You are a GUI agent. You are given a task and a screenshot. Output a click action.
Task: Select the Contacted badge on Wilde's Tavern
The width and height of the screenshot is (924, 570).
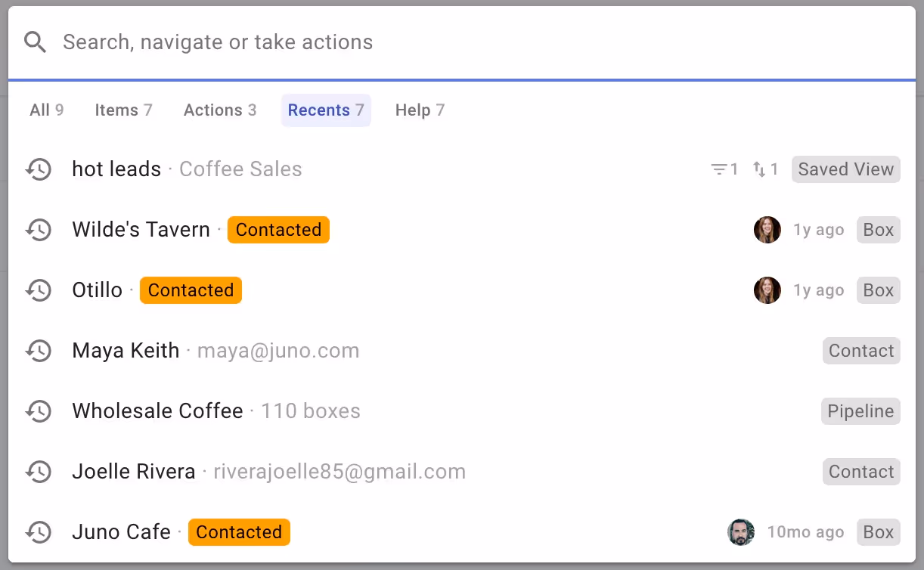(x=278, y=230)
